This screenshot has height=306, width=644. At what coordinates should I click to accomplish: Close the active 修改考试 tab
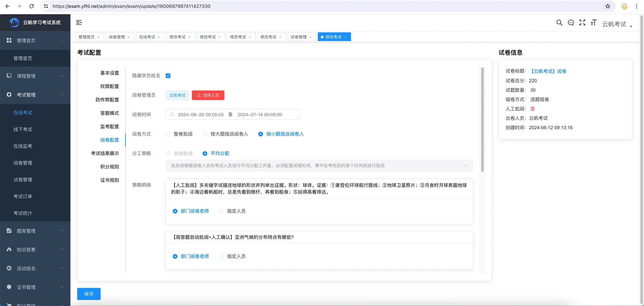(345, 37)
